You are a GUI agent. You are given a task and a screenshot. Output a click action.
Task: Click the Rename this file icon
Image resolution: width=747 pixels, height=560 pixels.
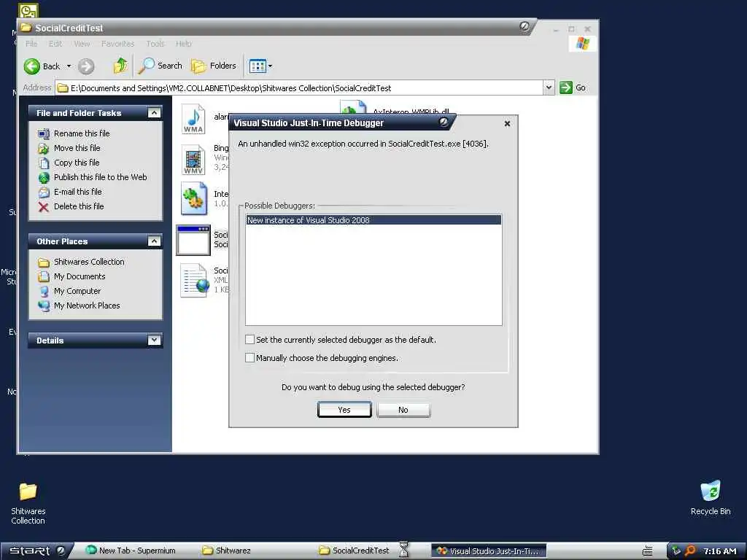(43, 134)
